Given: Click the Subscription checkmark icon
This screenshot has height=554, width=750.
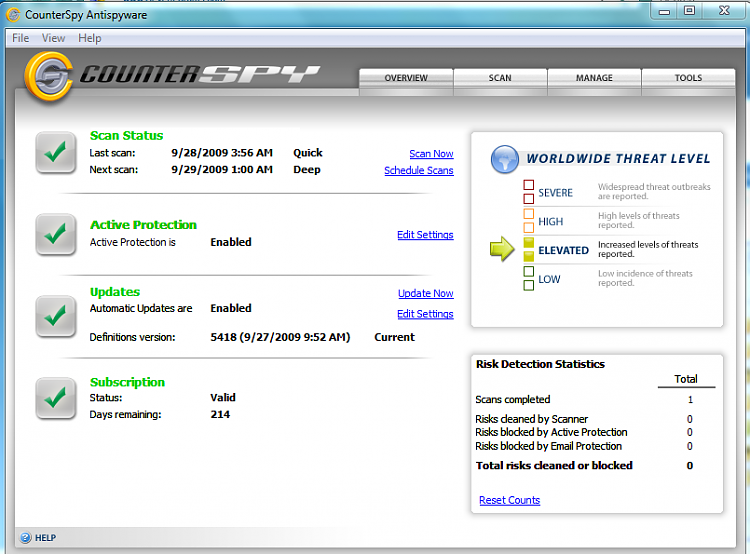Looking at the screenshot, I should point(55,398).
